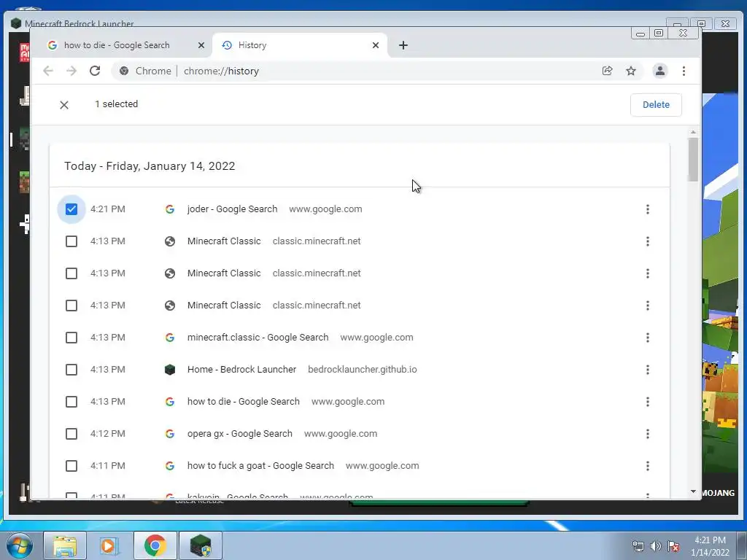Screen dimensions: 747x560
Task: Open the Chrome three-dot main menu
Action: (684, 71)
